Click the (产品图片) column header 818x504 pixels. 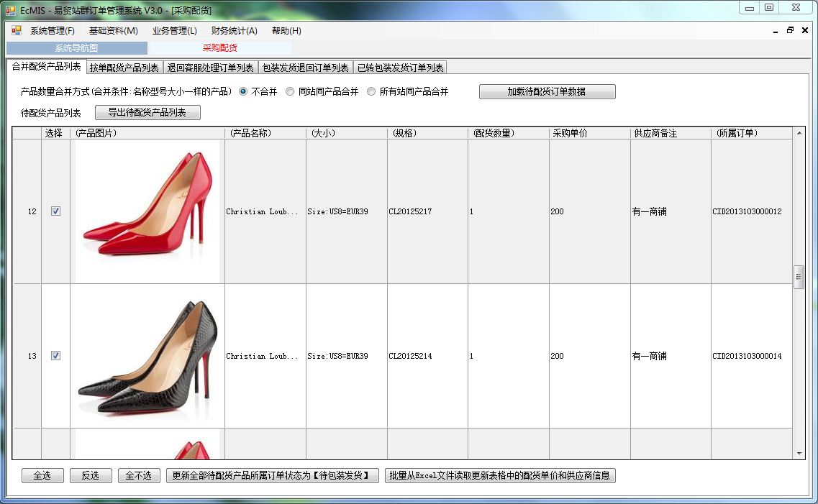pos(147,134)
